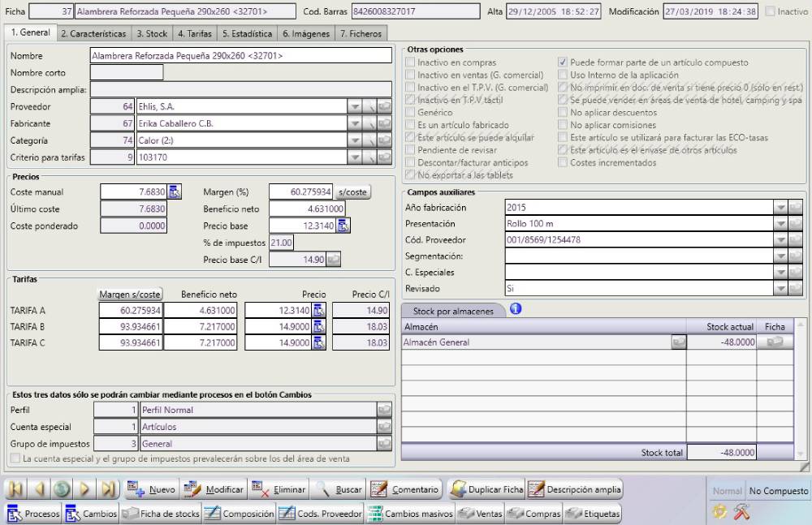Switch to the 3. Stock tab
The width and height of the screenshot is (812, 525).
pyautogui.click(x=152, y=33)
